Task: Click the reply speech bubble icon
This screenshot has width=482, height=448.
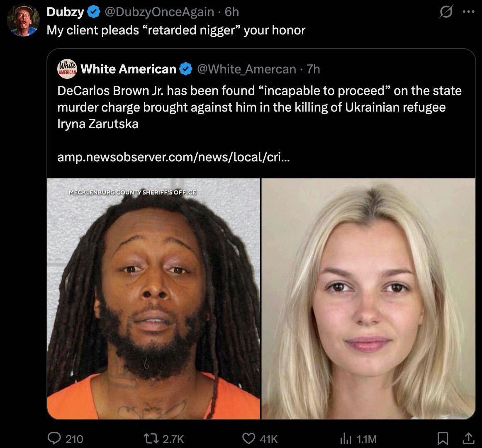Action: point(54,438)
